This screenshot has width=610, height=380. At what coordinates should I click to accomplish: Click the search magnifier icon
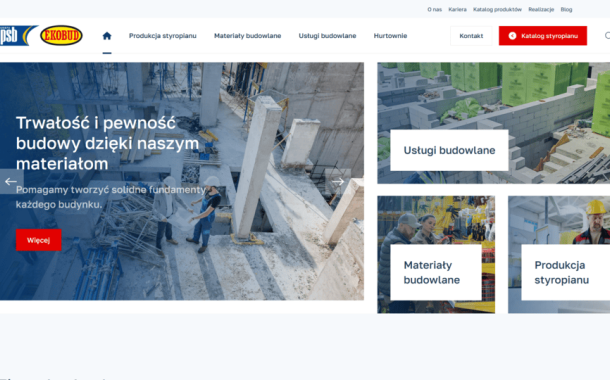click(x=607, y=36)
